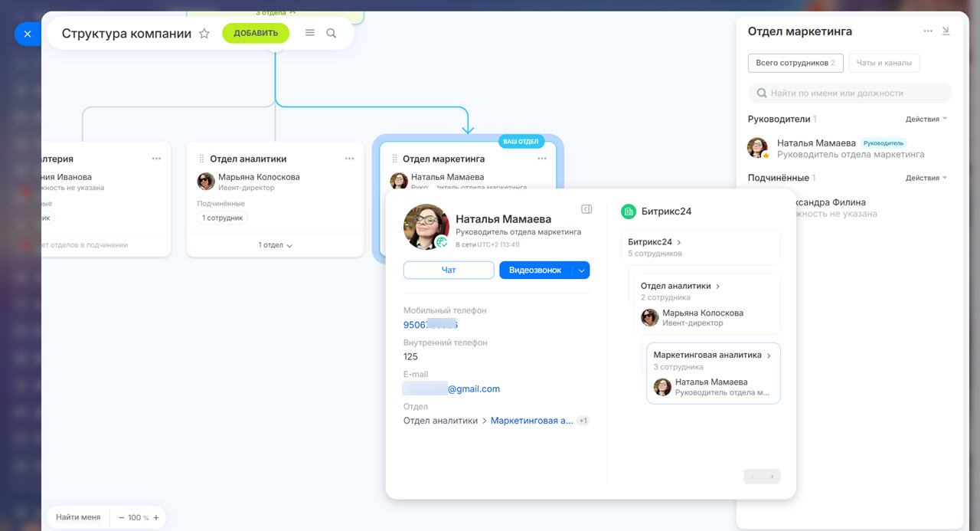Select Всего сотрудников tab

point(795,63)
